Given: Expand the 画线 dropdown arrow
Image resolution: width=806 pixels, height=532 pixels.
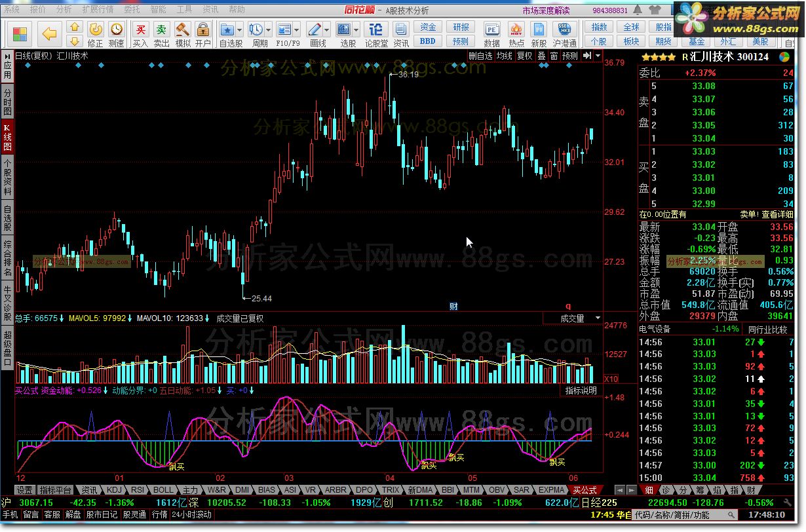Looking at the screenshot, I should pos(327,30).
